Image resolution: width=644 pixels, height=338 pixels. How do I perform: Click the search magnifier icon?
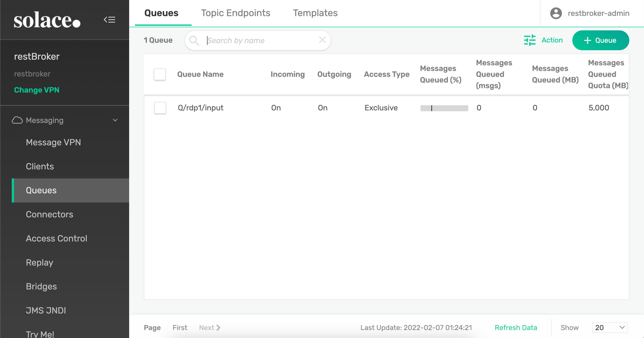click(194, 40)
